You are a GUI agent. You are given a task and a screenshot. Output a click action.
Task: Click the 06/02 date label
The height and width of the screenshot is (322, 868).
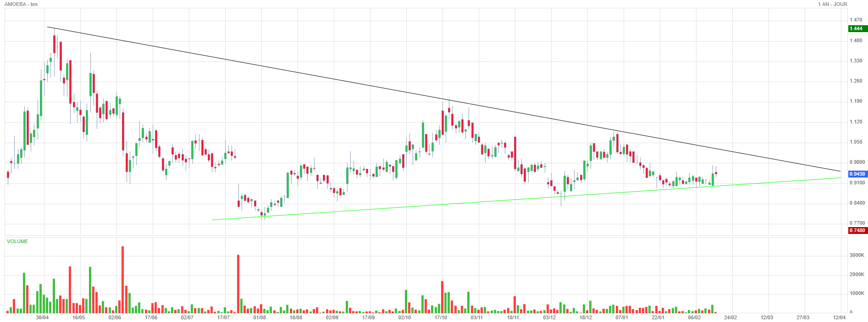694,317
